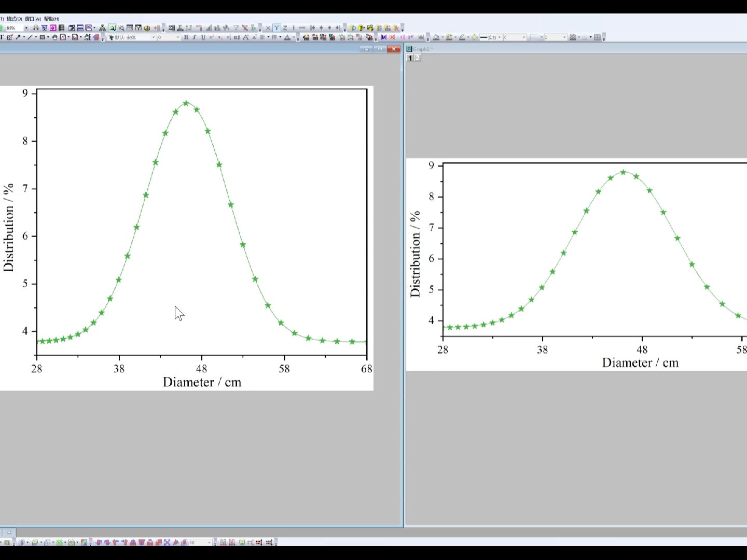Toggle the Y column designation button
Screen dimensions: 747x560
[276, 27]
